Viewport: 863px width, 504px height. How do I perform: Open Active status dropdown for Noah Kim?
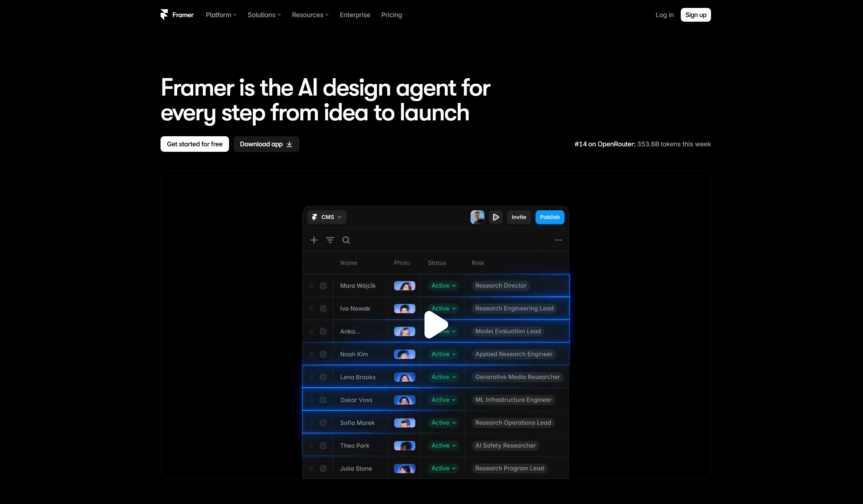[443, 354]
